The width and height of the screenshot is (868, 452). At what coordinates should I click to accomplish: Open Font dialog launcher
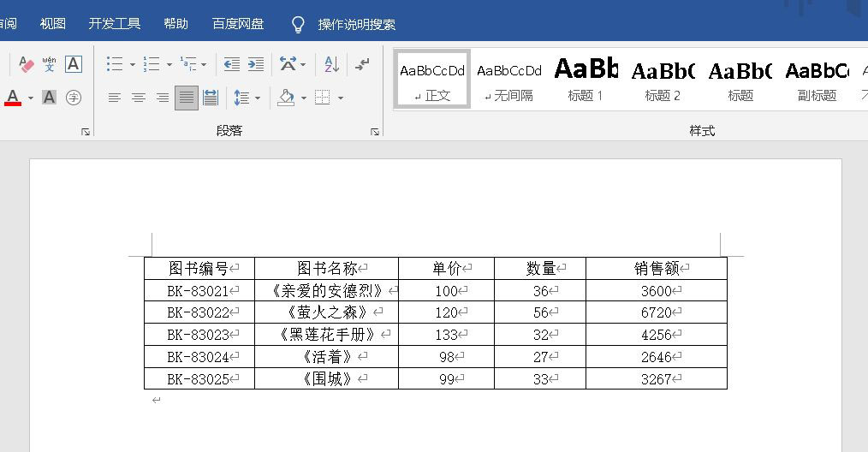86,131
